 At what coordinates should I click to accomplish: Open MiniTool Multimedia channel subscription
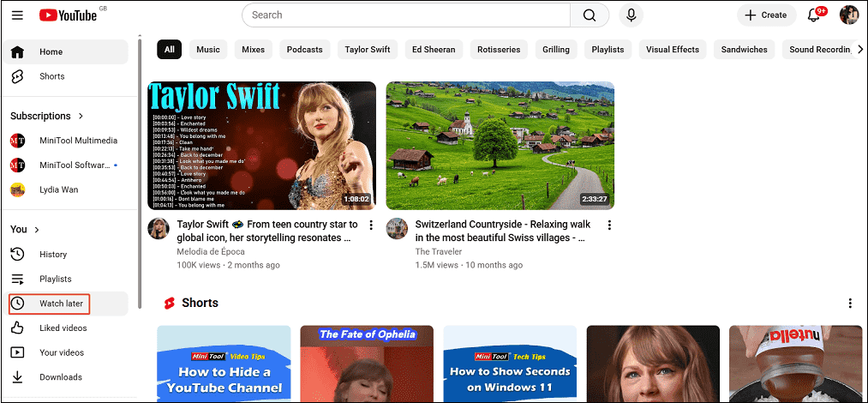point(65,141)
